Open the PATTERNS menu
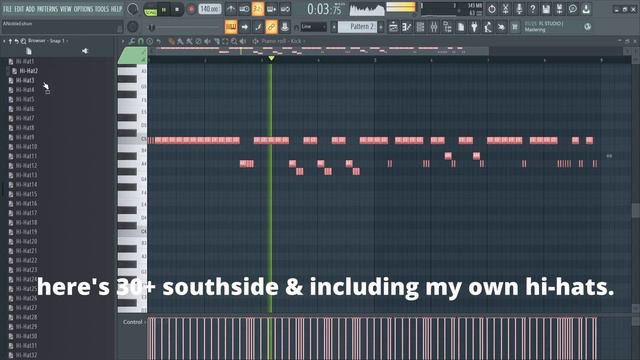Image resolution: width=640 pixels, height=360 pixels. click(x=47, y=9)
